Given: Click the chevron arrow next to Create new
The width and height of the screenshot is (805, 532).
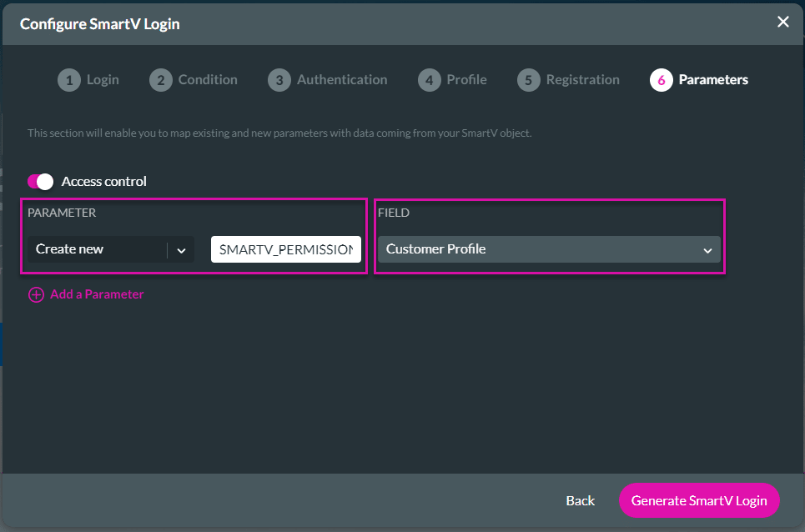Looking at the screenshot, I should tap(181, 249).
